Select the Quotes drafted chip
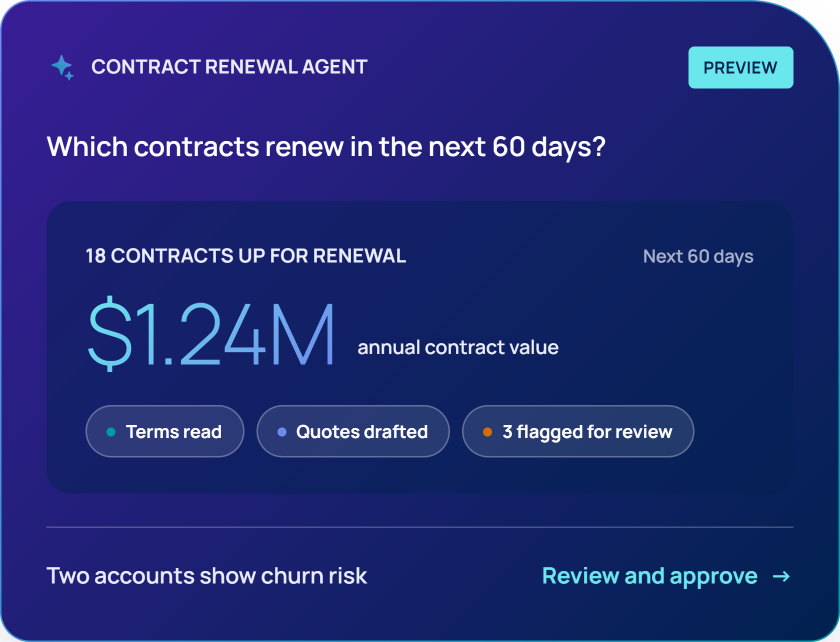This screenshot has width=840, height=642. coord(353,431)
